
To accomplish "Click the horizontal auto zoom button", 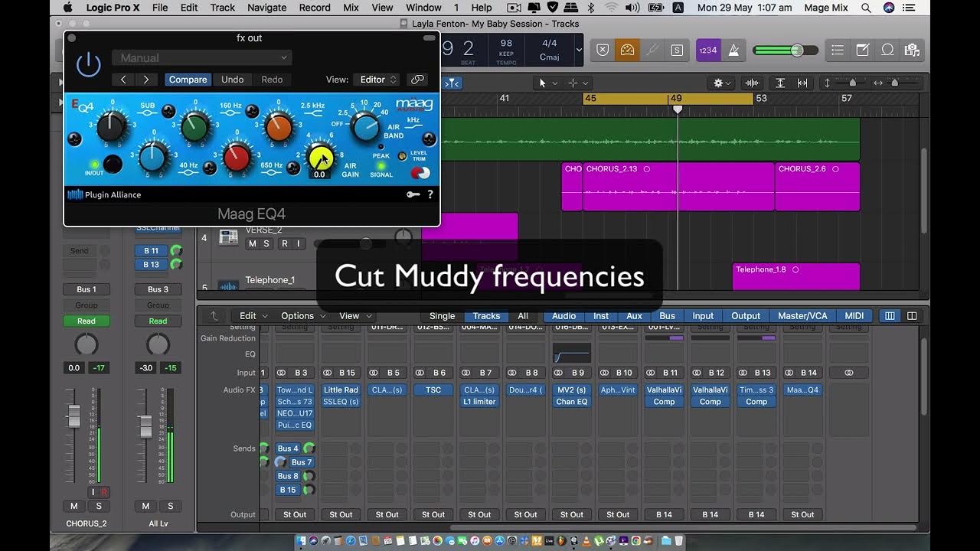I will coord(802,83).
